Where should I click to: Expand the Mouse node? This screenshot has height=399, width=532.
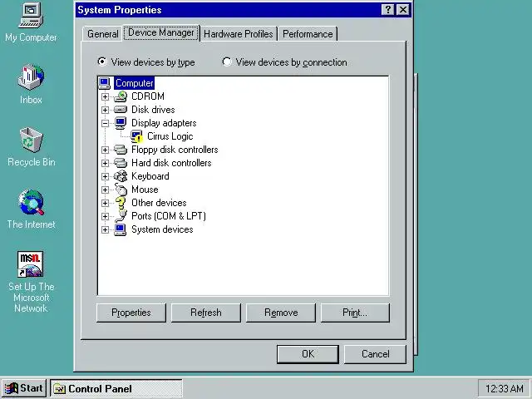pos(106,190)
